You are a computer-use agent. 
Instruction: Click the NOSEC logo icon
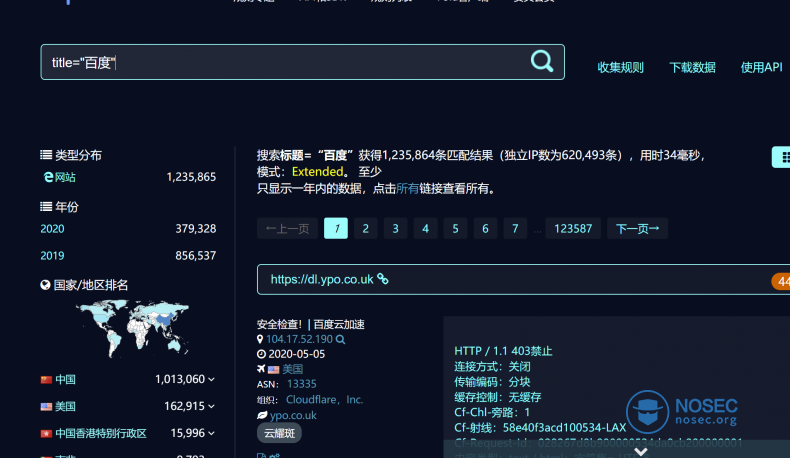coord(647,411)
